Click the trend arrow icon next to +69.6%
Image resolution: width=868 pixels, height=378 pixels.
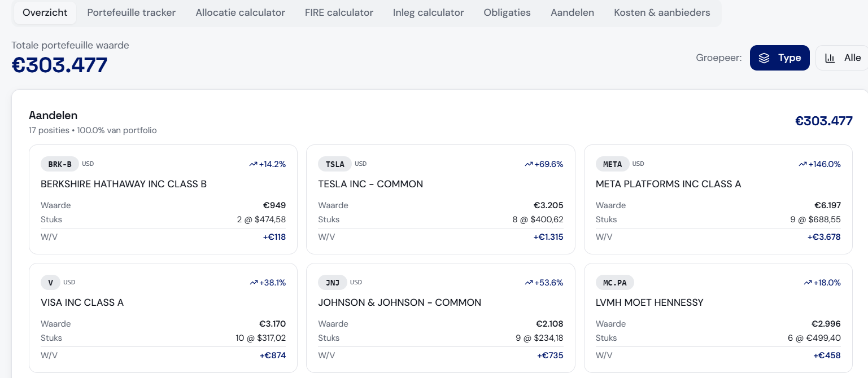coord(529,164)
